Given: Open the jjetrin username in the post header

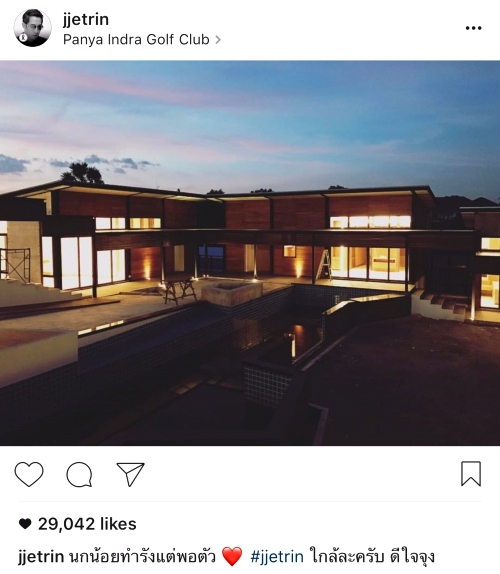Looking at the screenshot, I should click(x=86, y=19).
